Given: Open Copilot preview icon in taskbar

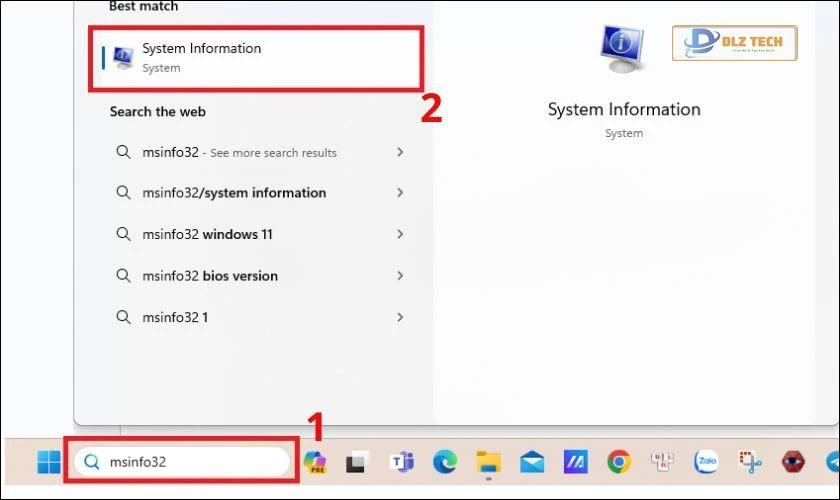Looking at the screenshot, I should pos(316,462).
